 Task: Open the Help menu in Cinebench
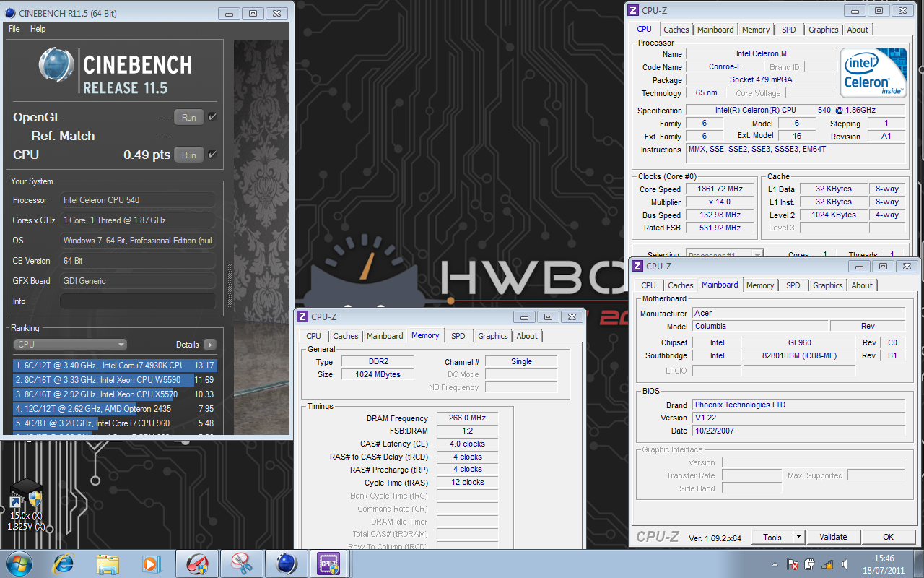[x=38, y=29]
